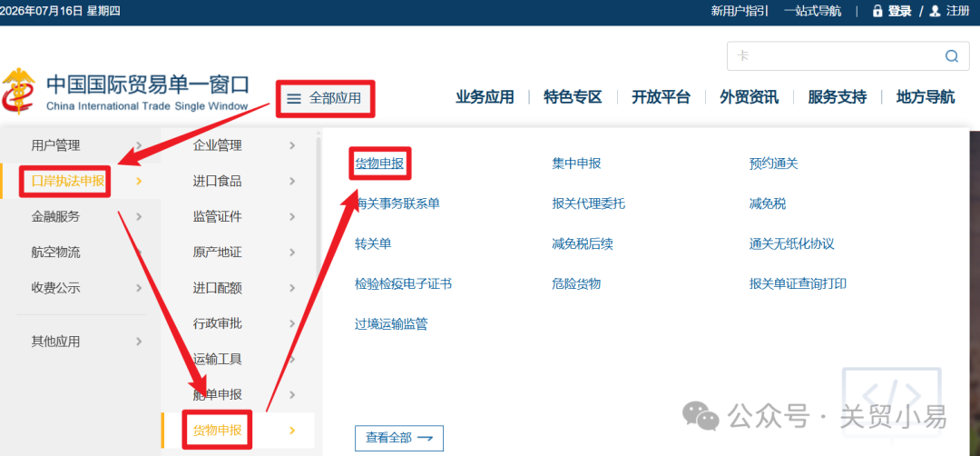980x456 pixels.
Task: Open the 全部应用 menu button
Action: [x=325, y=99]
